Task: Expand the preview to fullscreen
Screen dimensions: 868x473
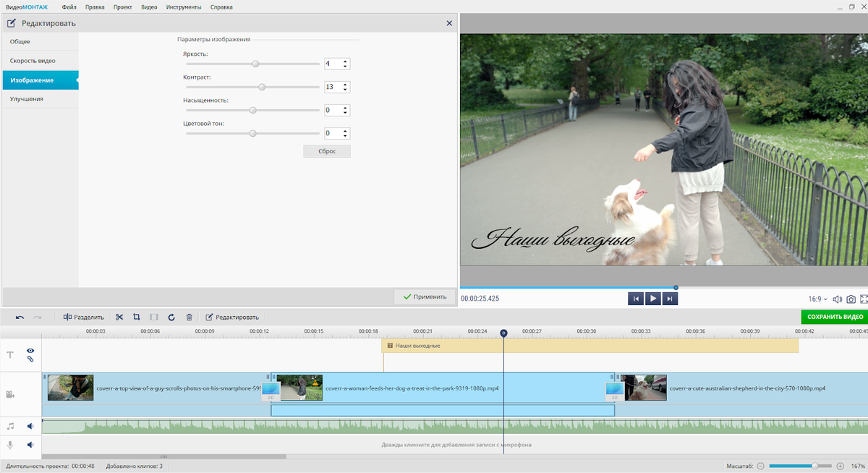Action: click(864, 299)
